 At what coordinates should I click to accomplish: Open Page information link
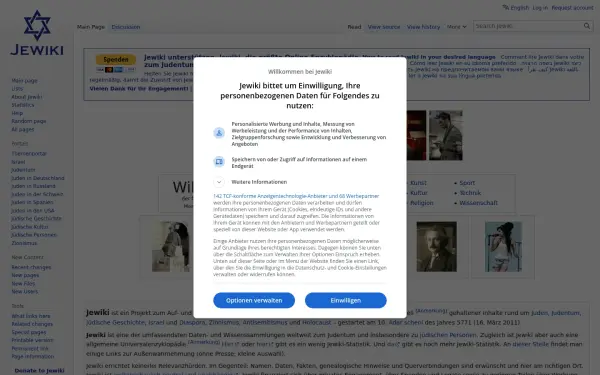coord(33,356)
